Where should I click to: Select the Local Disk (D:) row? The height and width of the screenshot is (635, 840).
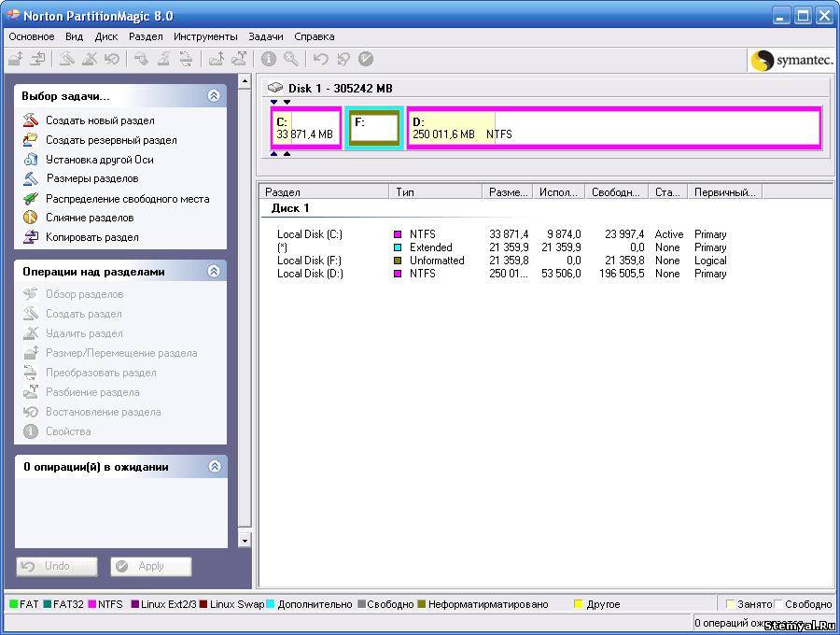[x=501, y=274]
